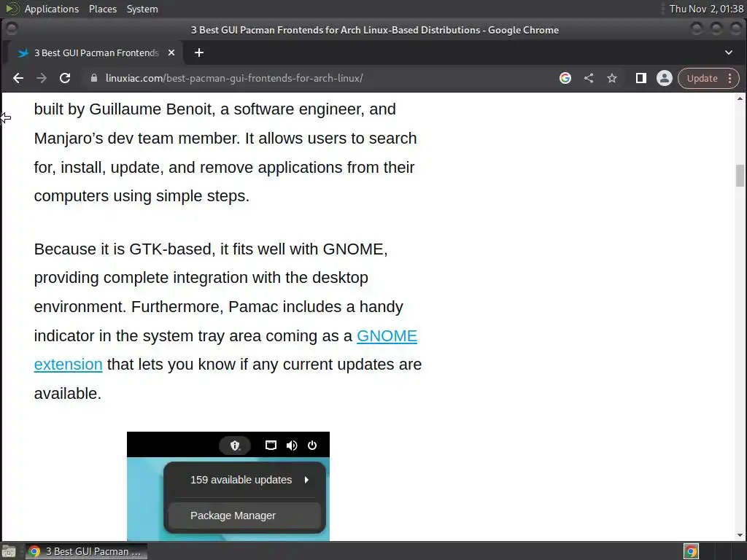
Task: Click the clock showing Thu Nov 2, 01:38
Action: click(706, 9)
